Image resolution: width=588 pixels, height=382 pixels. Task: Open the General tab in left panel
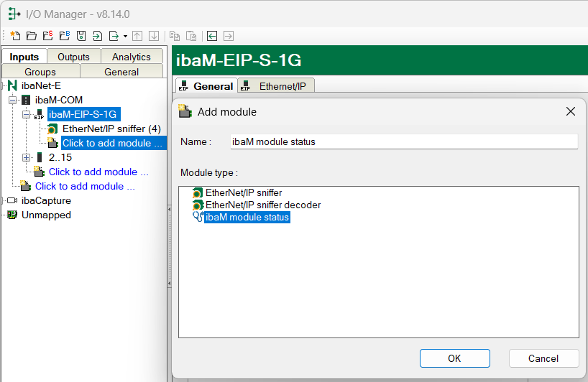[x=121, y=72]
